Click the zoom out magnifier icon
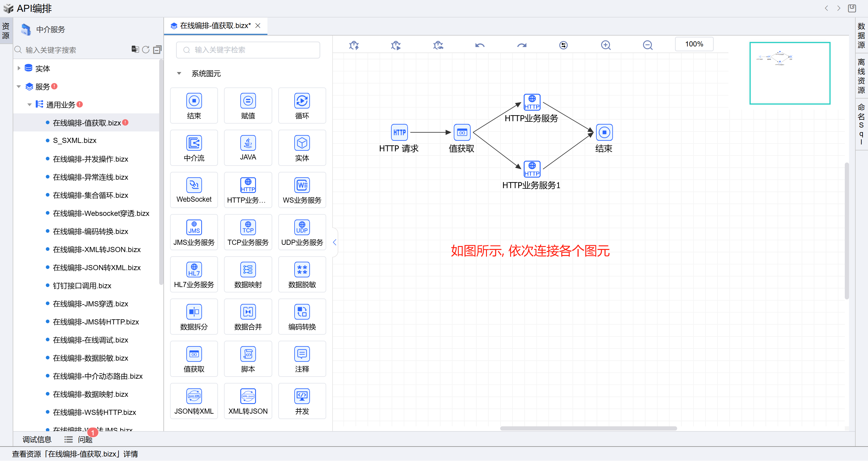The height and width of the screenshot is (461, 868). [647, 45]
